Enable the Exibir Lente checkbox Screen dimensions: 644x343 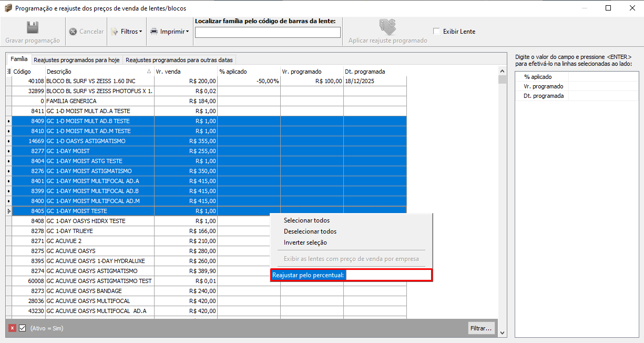[436, 32]
